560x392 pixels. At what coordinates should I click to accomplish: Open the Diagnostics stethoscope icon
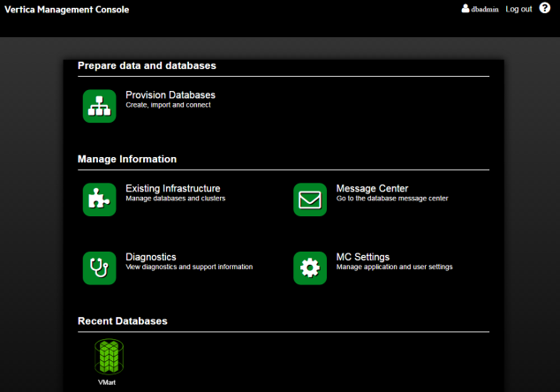99,268
